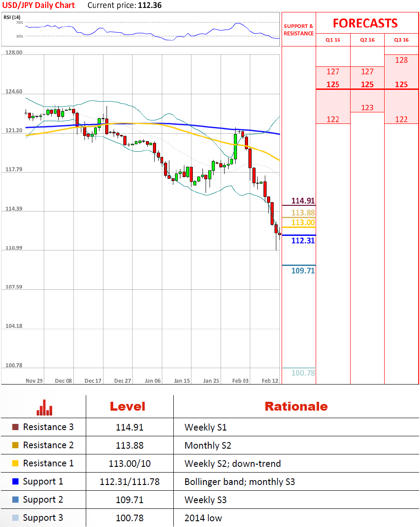Click the 127 forecast under Q2 16
Image resolution: width=420 pixels, height=527 pixels.
[x=367, y=72]
